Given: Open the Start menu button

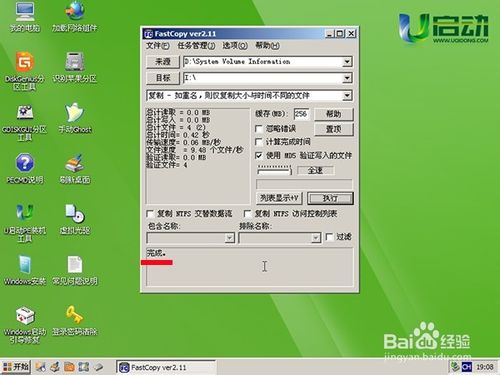Looking at the screenshot, I should (16, 367).
